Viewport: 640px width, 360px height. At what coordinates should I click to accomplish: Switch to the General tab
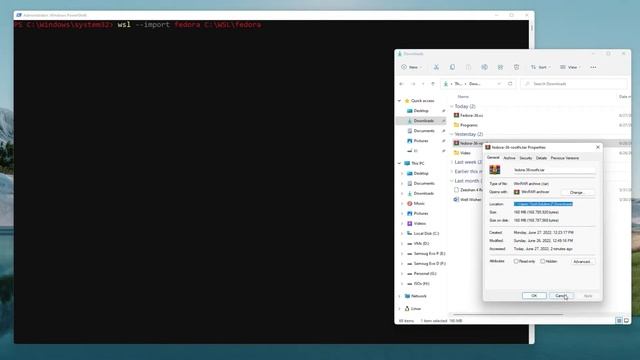point(493,158)
